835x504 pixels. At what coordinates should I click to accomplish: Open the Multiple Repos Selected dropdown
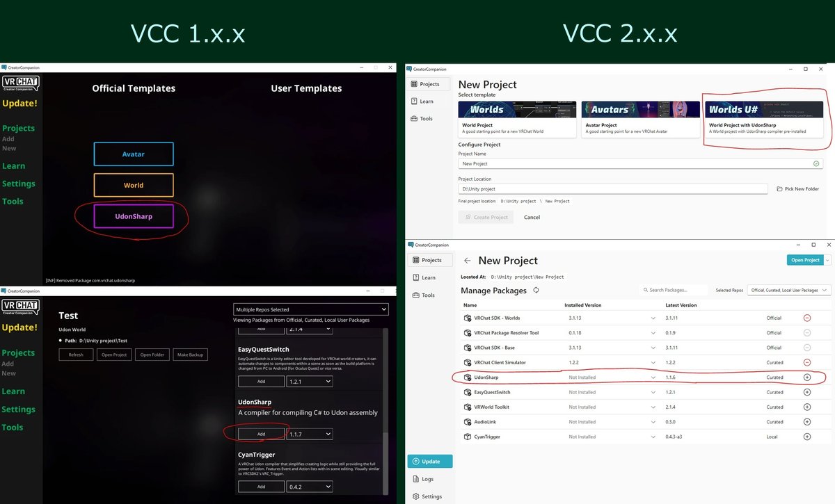tap(310, 309)
